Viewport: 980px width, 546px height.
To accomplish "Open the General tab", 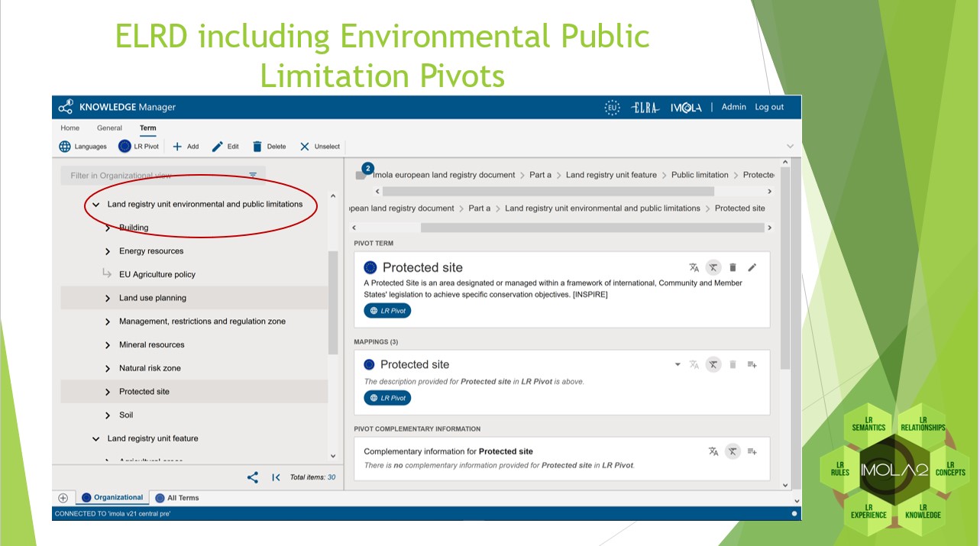I will tap(109, 128).
